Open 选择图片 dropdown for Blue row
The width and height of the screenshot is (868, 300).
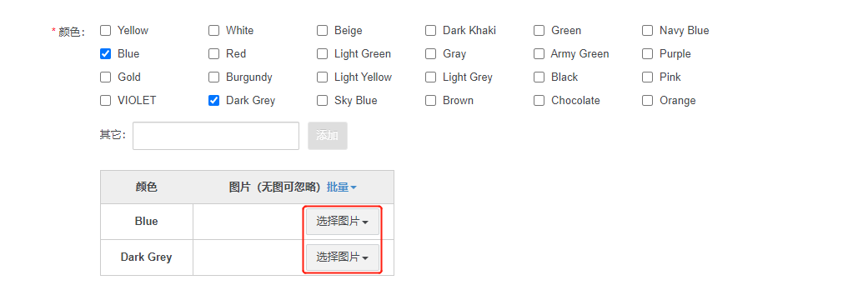tap(343, 222)
